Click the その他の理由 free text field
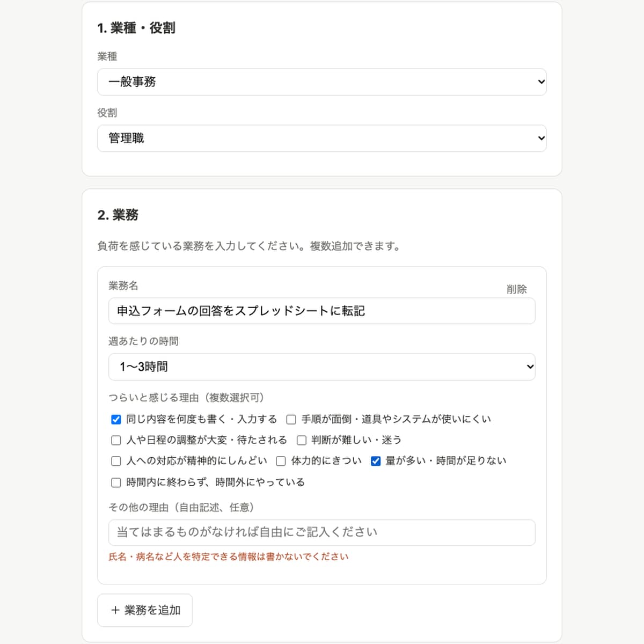 (x=322, y=533)
